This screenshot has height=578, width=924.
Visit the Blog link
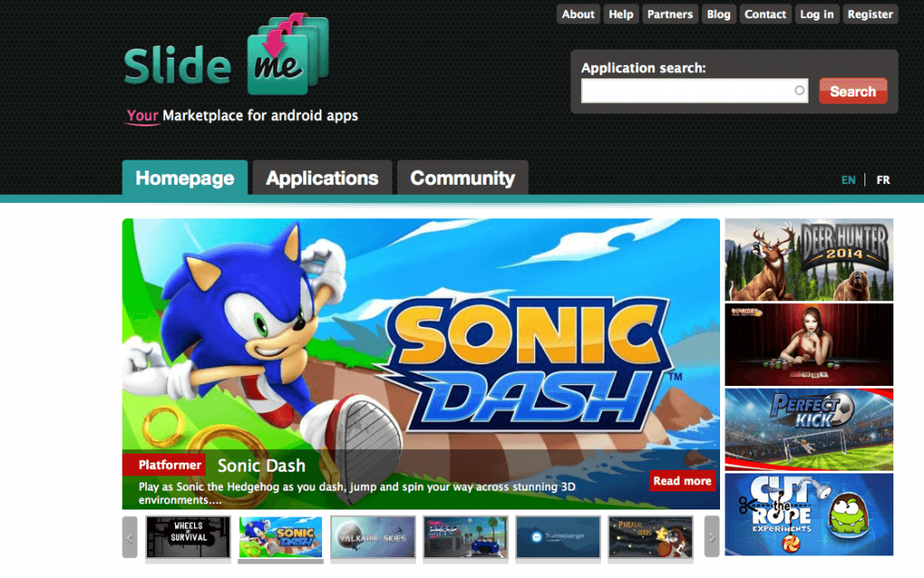coord(718,14)
